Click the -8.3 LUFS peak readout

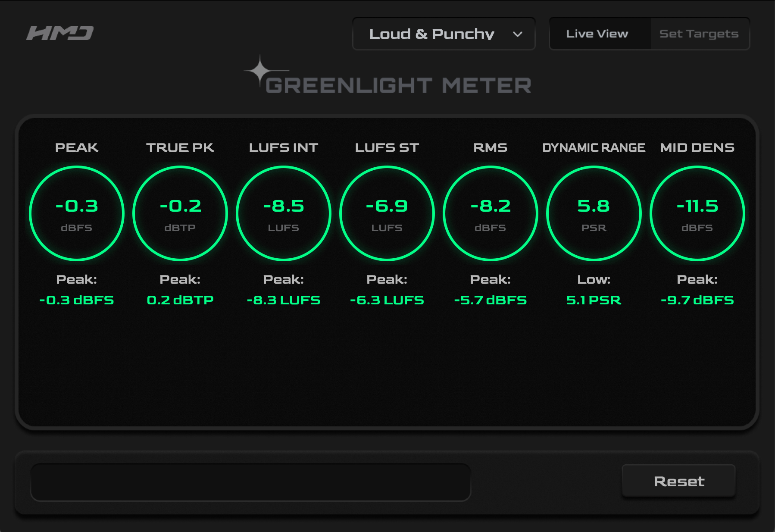[x=284, y=300]
